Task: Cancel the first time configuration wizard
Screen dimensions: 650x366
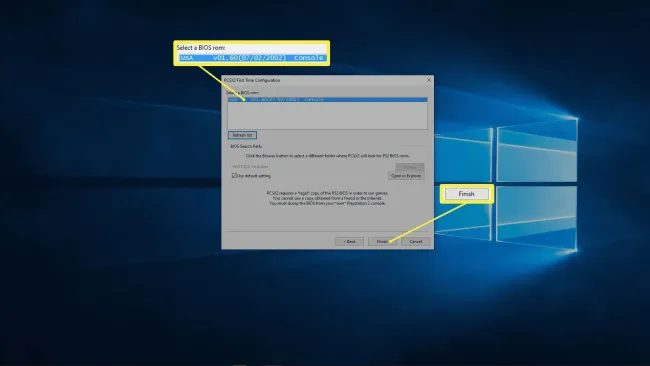Action: click(x=416, y=241)
